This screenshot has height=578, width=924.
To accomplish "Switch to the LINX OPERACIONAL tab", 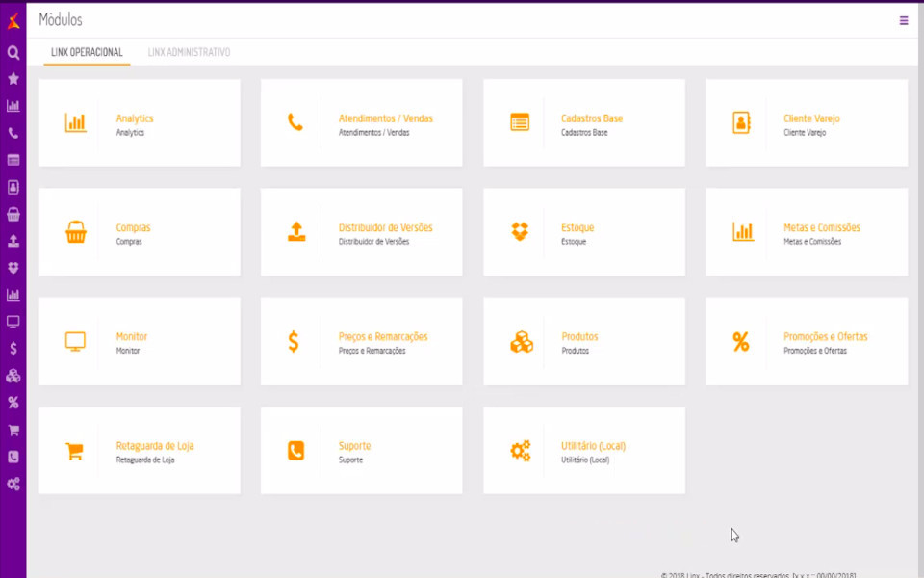I will 87,52.
